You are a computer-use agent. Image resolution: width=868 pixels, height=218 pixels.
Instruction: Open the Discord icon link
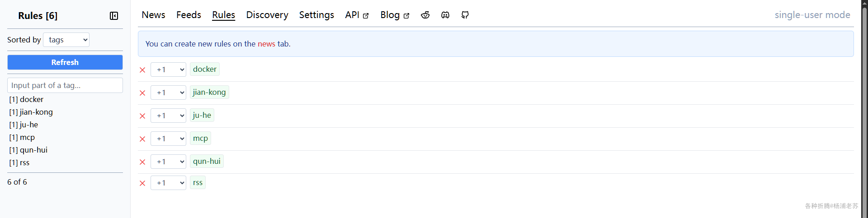[445, 15]
